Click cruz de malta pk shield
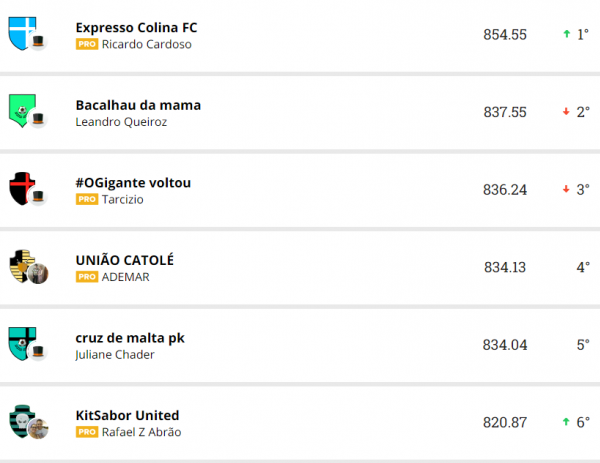The image size is (600, 463). coord(21,341)
